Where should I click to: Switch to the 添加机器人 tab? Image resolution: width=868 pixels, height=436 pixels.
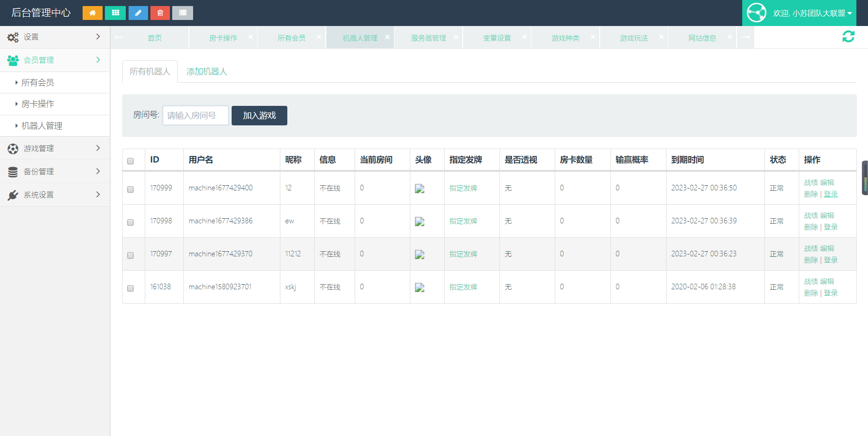click(207, 72)
